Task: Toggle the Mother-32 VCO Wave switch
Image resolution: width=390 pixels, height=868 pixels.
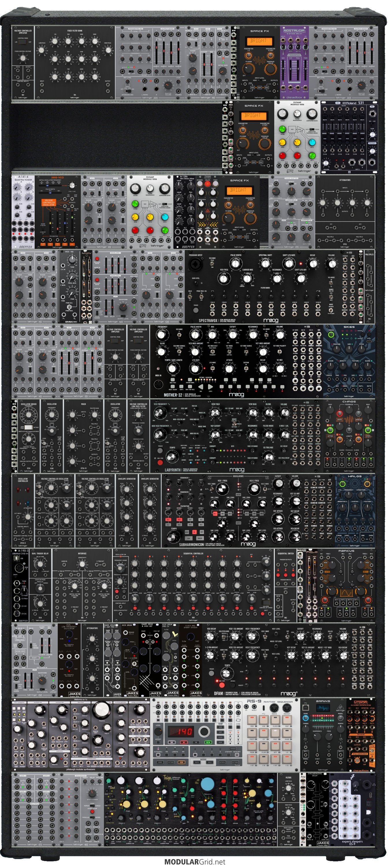Action: [x=178, y=336]
